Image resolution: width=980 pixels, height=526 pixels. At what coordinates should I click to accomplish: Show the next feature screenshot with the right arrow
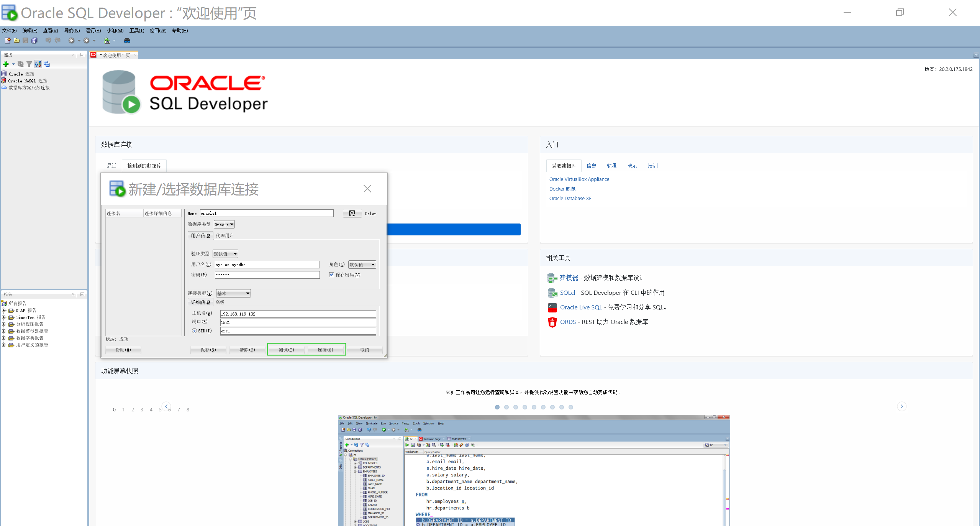(x=901, y=406)
